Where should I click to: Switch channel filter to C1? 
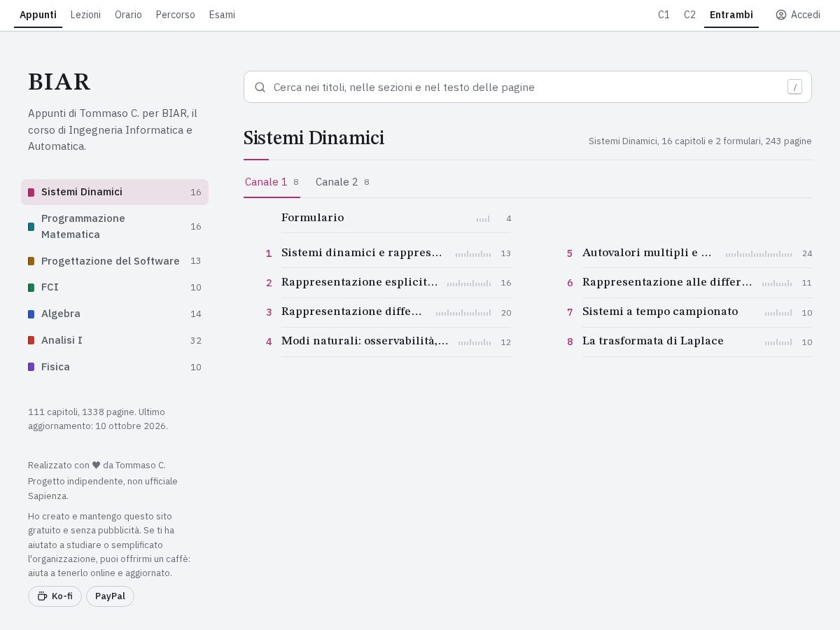click(x=664, y=15)
